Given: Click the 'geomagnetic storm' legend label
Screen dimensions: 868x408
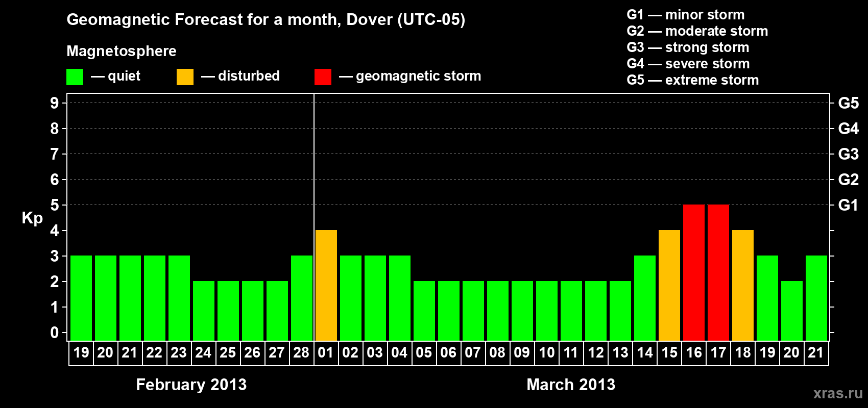Looking at the screenshot, I should 419,76.
